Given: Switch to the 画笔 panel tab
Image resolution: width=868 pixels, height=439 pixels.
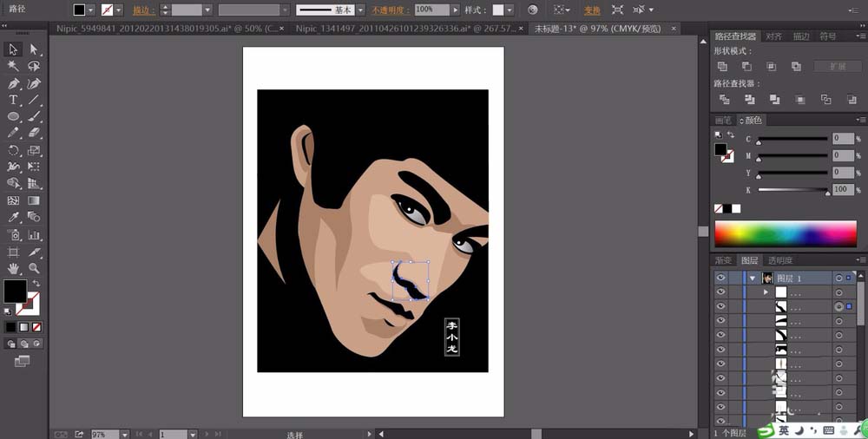Looking at the screenshot, I should click(x=723, y=120).
